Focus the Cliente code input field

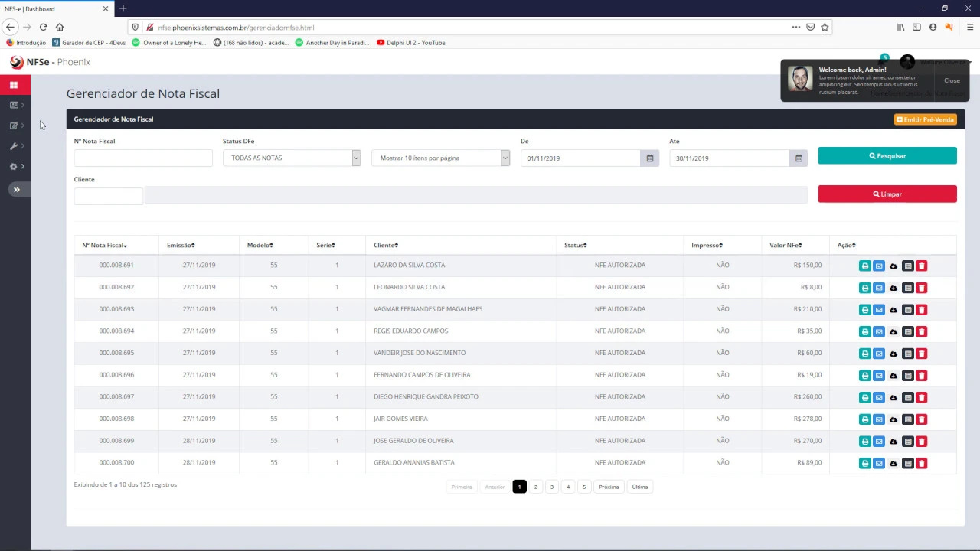pos(108,196)
